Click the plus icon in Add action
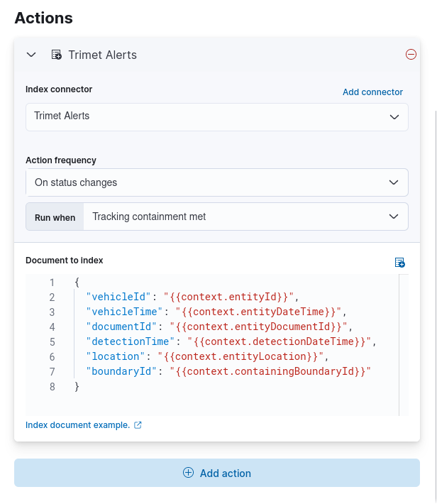Screen dimensions: 437x504 pos(188,473)
